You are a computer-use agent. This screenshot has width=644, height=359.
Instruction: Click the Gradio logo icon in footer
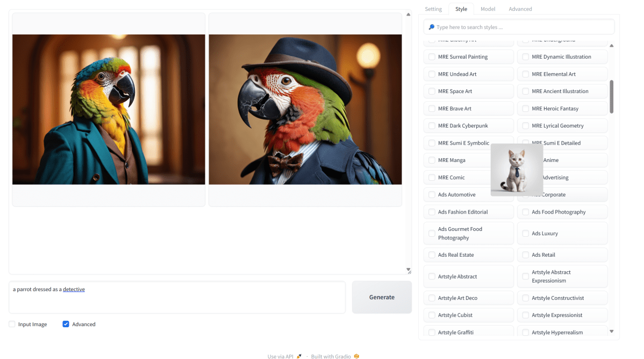356,356
